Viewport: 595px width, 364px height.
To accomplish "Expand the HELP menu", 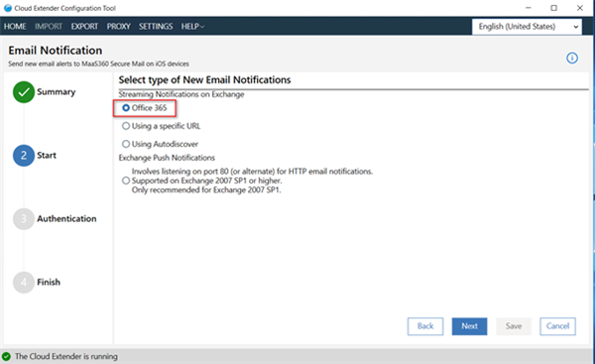I will [x=192, y=26].
